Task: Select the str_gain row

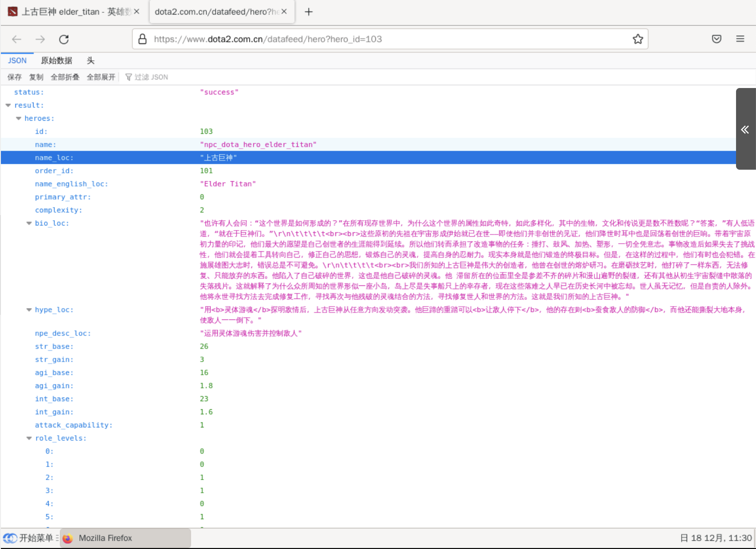Action: 378,360
